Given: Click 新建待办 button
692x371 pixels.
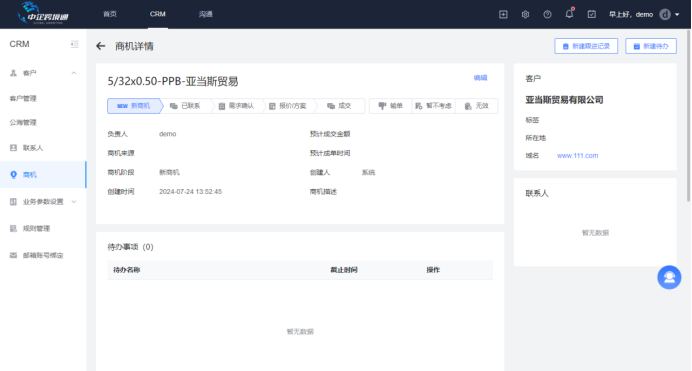Looking at the screenshot, I should [x=651, y=46].
